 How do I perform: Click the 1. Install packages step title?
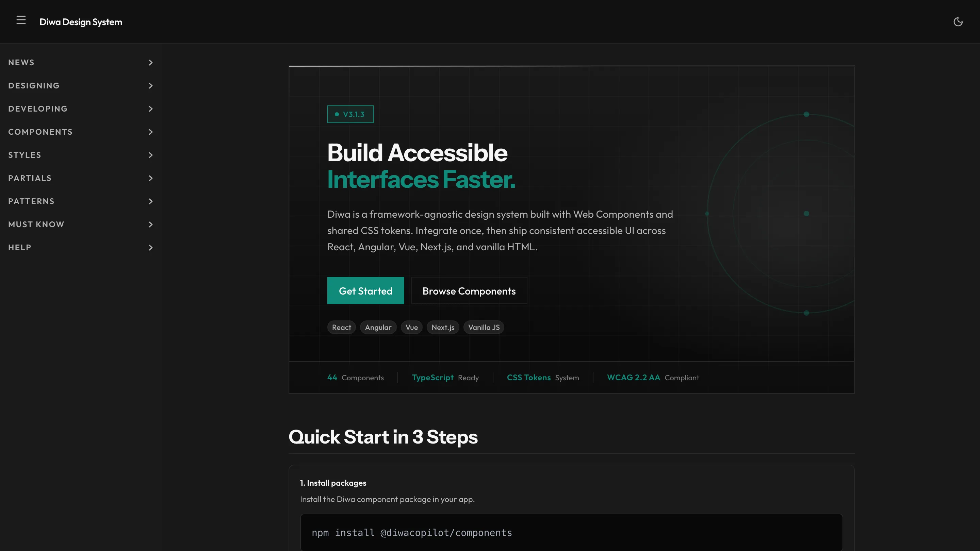point(333,483)
